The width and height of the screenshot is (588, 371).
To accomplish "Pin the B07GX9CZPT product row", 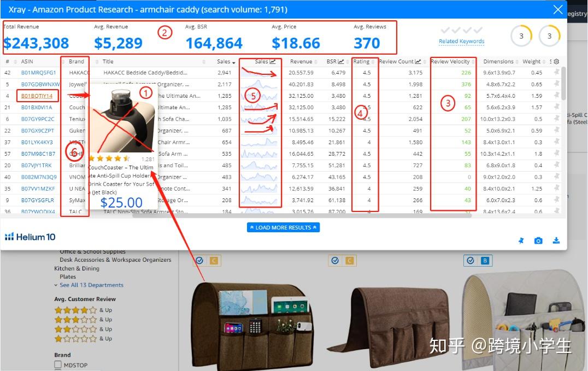I will 556,130.
